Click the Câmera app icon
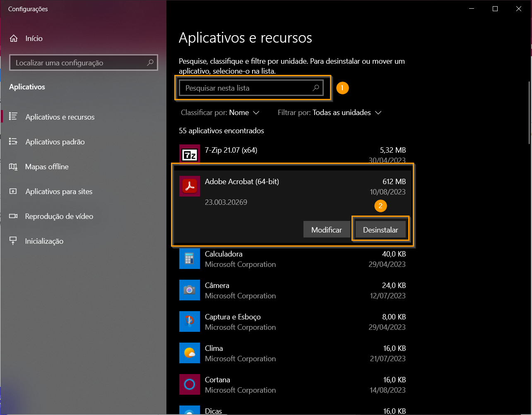The width and height of the screenshot is (532, 415). click(190, 290)
